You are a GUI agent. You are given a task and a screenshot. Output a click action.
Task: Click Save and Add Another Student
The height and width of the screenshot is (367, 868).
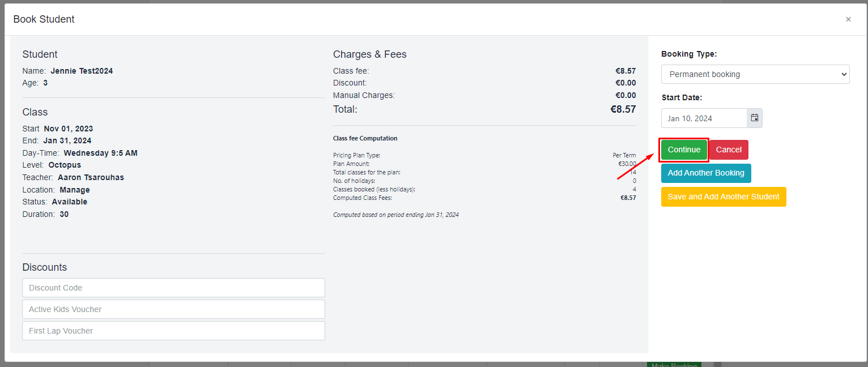pyautogui.click(x=724, y=197)
